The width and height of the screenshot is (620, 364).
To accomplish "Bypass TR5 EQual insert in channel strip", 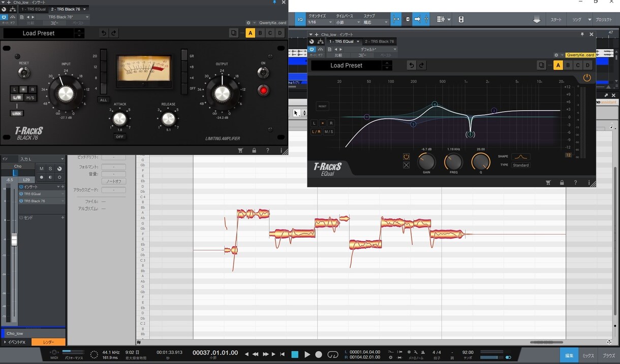I will [21, 194].
